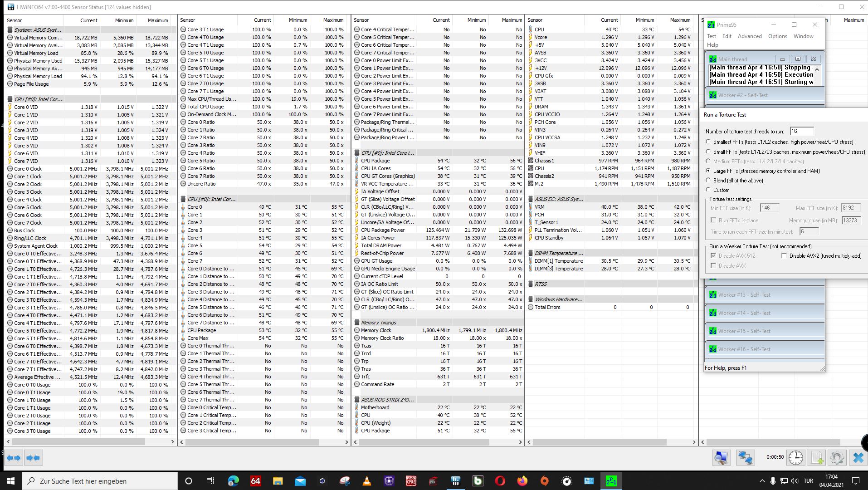Open the Mail app from the taskbar

[300, 481]
